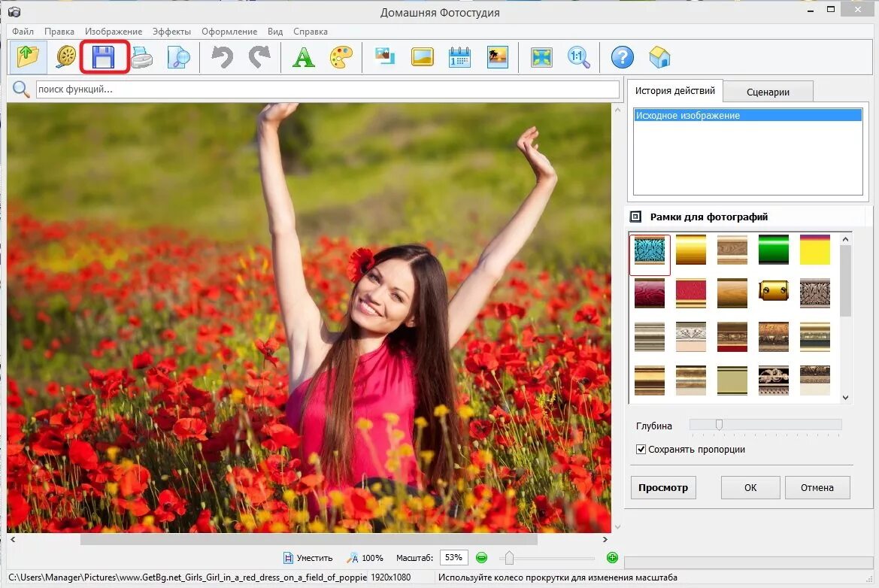Click the Просмотр button
The width and height of the screenshot is (879, 588).
pyautogui.click(x=663, y=488)
